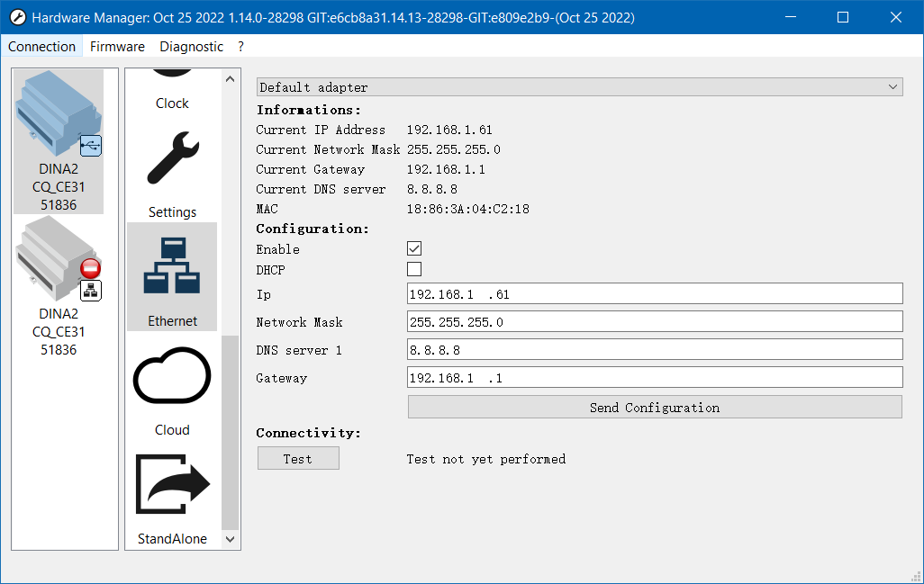Maximize the Hardware Manager window
Image resolution: width=924 pixels, height=584 pixels.
point(843,17)
